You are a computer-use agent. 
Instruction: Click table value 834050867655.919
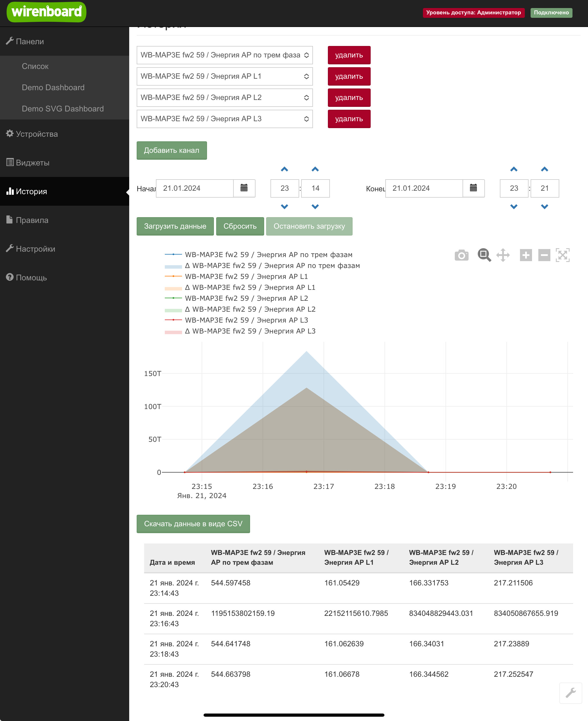tap(526, 613)
